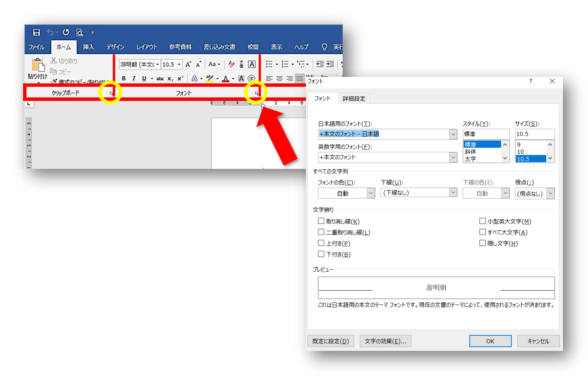
Task: Open the 挿入 (Insert) ribbon tab
Action: pyautogui.click(x=88, y=47)
